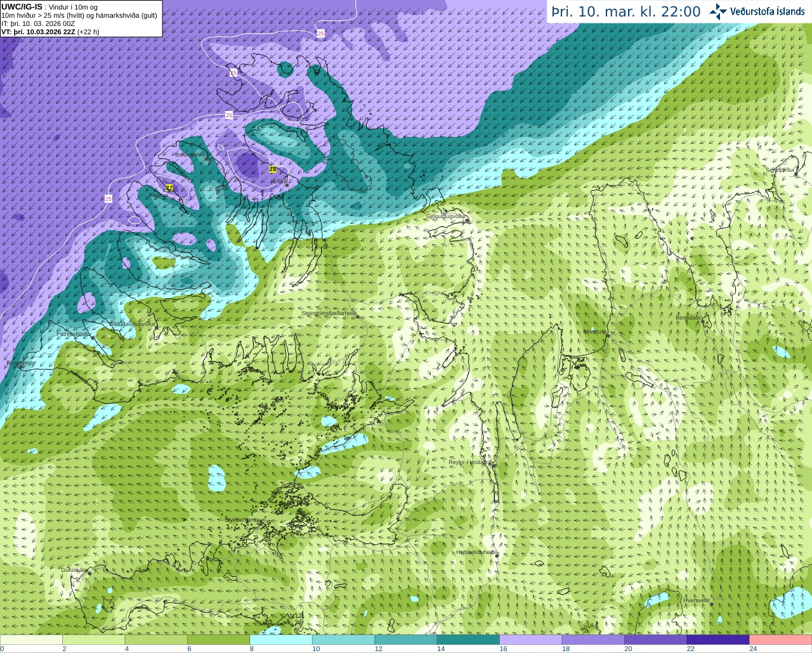Pick the 8–10 m/s light cyan legend swatch

click(281, 640)
